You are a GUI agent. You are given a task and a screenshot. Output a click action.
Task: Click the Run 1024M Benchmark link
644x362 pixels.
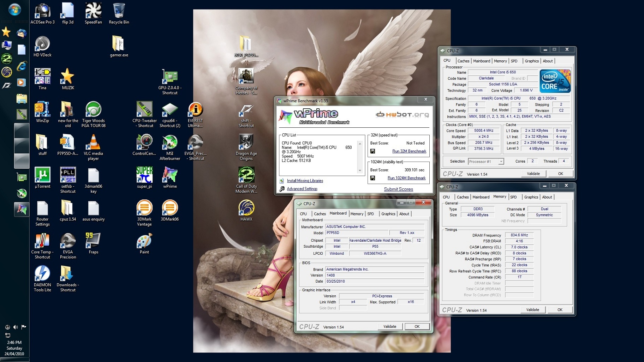406,178
